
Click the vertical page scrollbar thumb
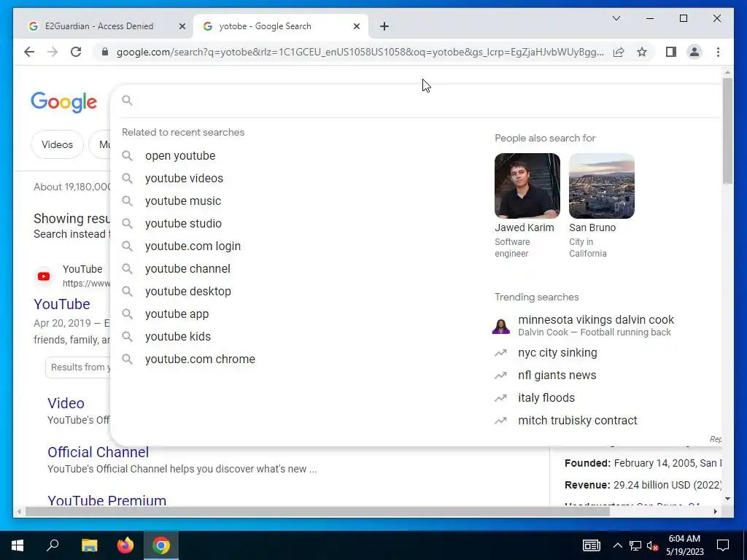(727, 131)
